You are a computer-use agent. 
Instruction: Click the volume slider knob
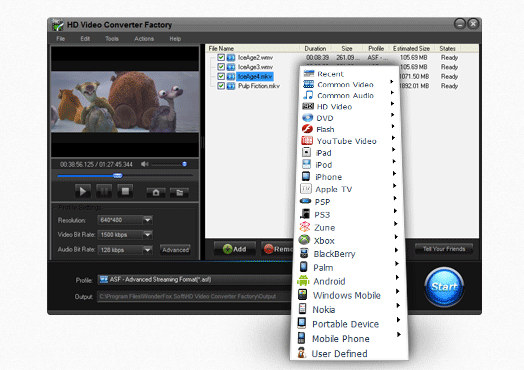(184, 164)
